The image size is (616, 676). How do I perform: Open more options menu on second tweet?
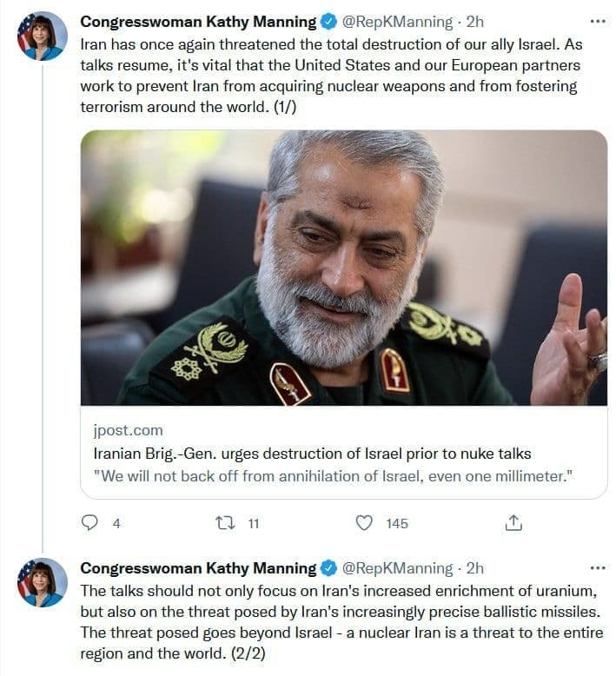597,568
